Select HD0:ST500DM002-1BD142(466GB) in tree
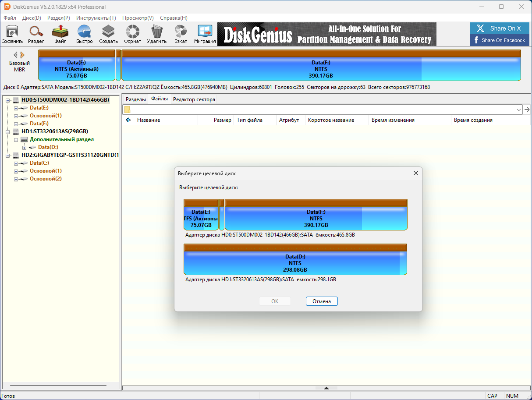 click(x=65, y=100)
